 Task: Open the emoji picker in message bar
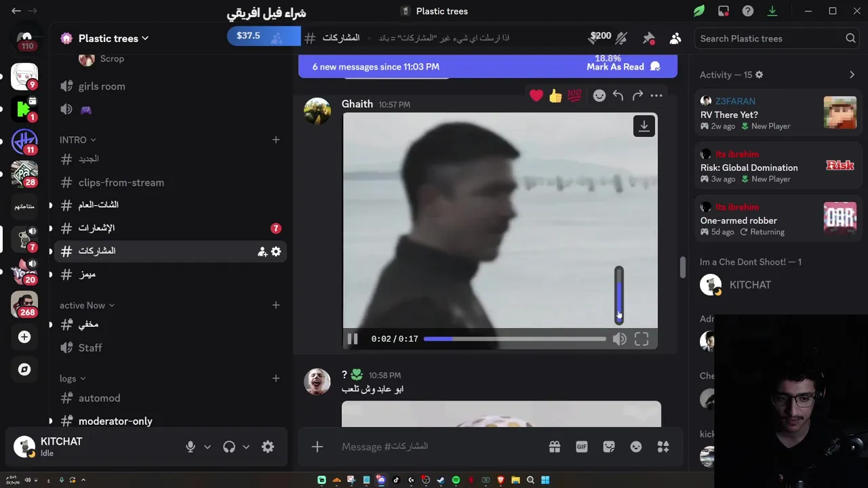pyautogui.click(x=636, y=447)
